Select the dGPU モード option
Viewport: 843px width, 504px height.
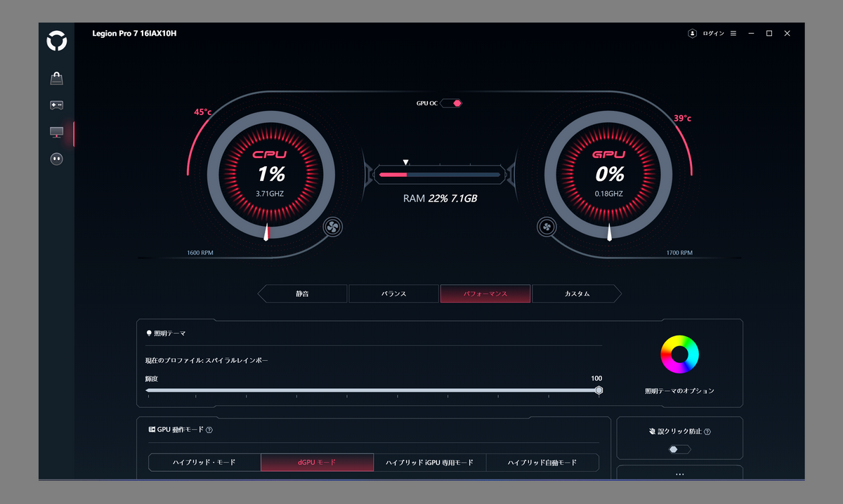[318, 463]
